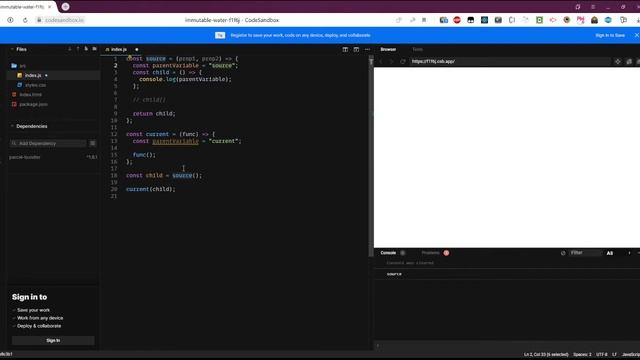The image size is (640, 360).
Task: Select the Problems tab
Action: 431,253
